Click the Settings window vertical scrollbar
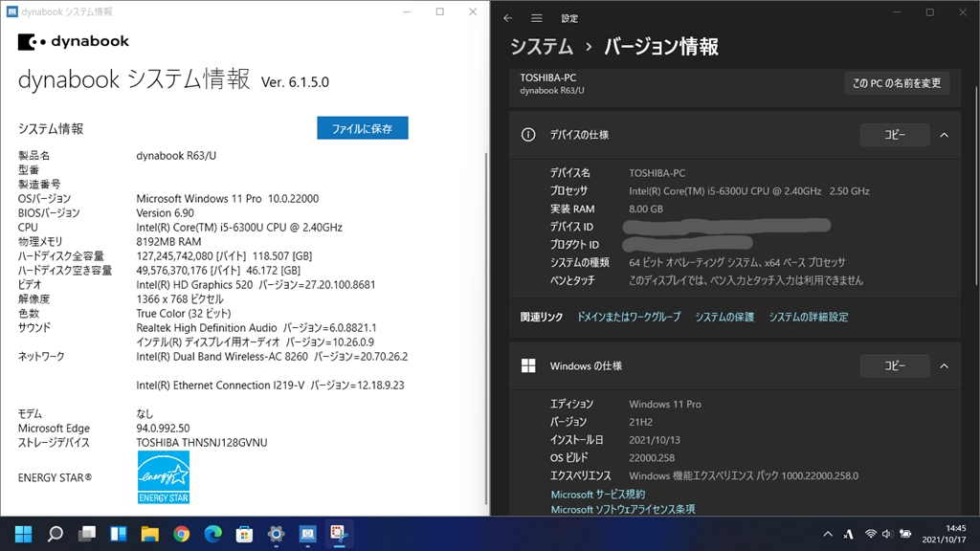This screenshot has width=980, height=551. [976, 187]
